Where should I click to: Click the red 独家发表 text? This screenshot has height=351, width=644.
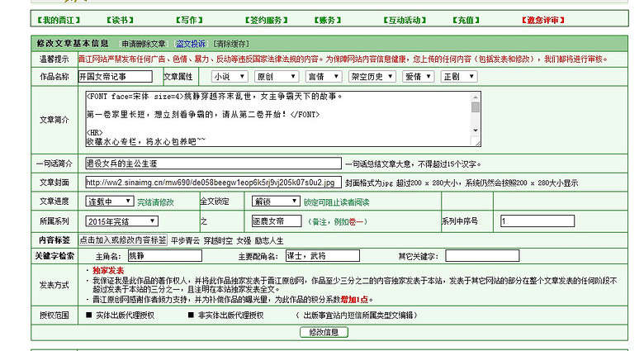[108, 270]
